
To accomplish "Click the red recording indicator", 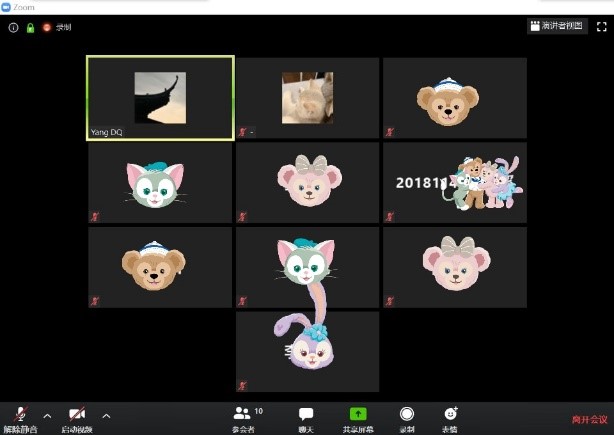I will 47,28.
